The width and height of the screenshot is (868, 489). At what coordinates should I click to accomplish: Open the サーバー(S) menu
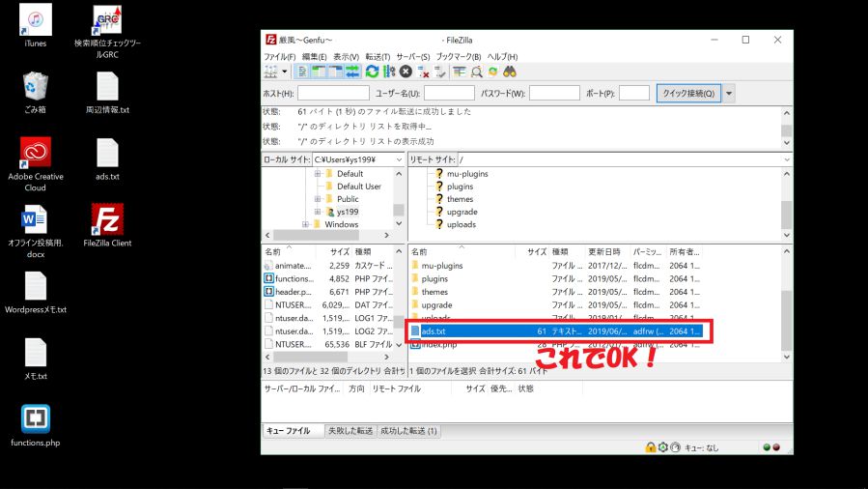click(x=413, y=56)
